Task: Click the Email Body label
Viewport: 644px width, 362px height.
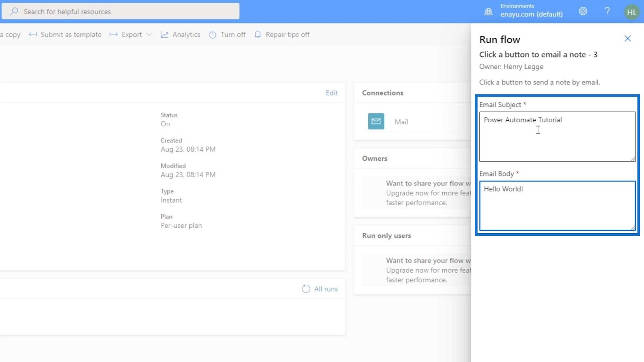Action: click(x=496, y=174)
